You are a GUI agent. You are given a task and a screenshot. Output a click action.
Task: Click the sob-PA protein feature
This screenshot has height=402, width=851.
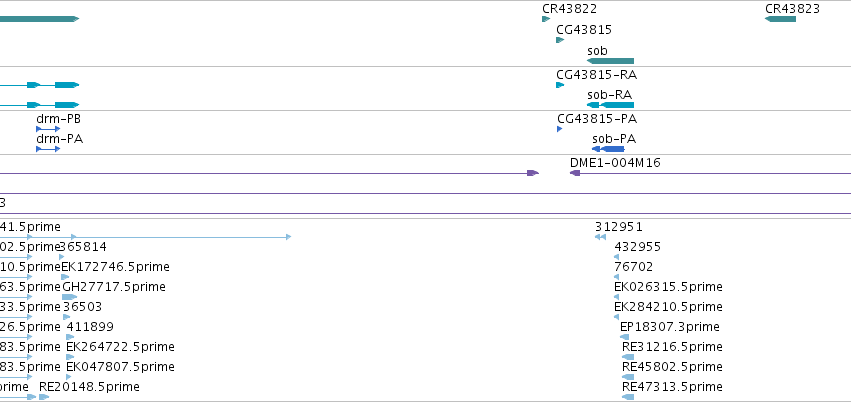pyautogui.click(x=608, y=149)
